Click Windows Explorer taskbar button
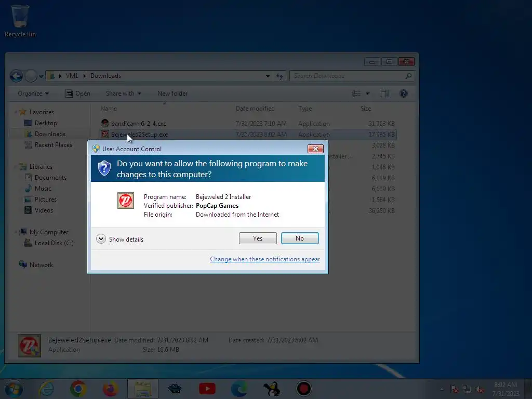Image resolution: width=532 pixels, height=399 pixels. (x=143, y=389)
